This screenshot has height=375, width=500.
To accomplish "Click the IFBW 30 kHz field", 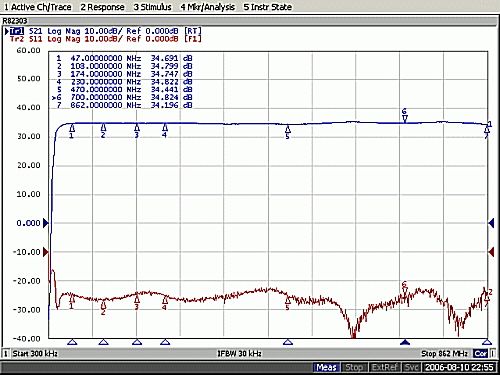I will (239, 353).
